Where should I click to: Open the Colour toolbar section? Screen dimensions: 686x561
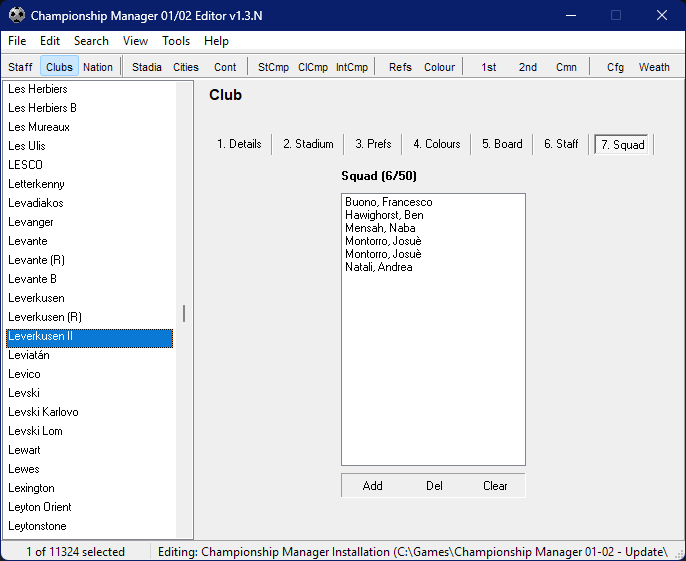(x=439, y=67)
